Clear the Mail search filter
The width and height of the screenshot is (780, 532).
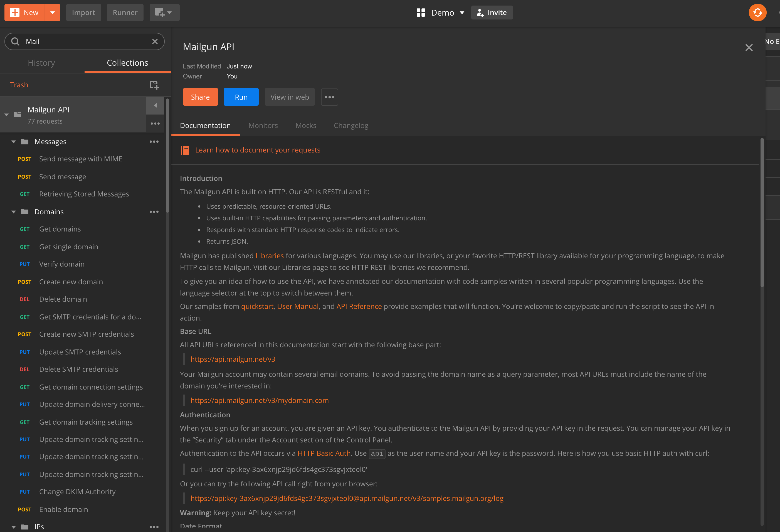click(155, 41)
